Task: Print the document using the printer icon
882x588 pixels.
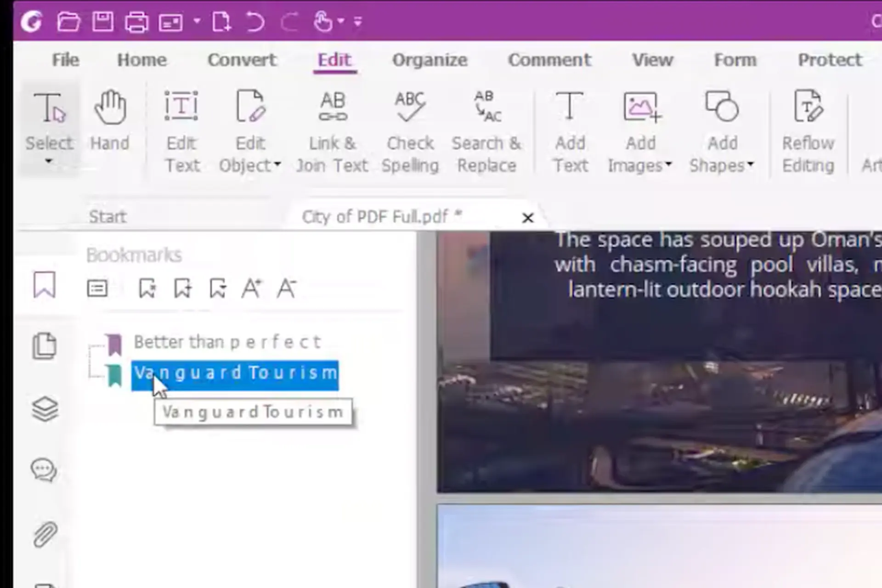Action: [x=136, y=22]
